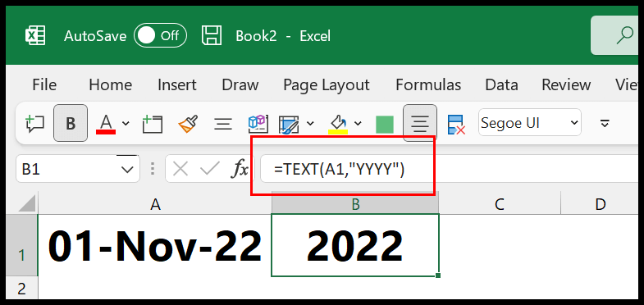The height and width of the screenshot is (305, 644).
Task: Open the File menu
Action: [44, 85]
